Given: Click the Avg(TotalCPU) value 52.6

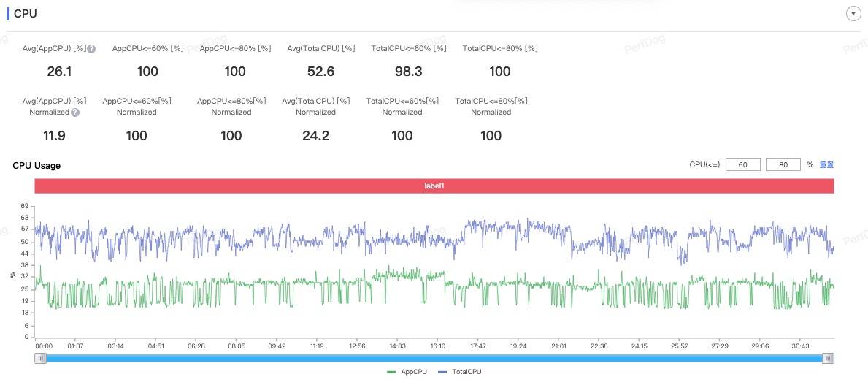Looking at the screenshot, I should pyautogui.click(x=320, y=72).
